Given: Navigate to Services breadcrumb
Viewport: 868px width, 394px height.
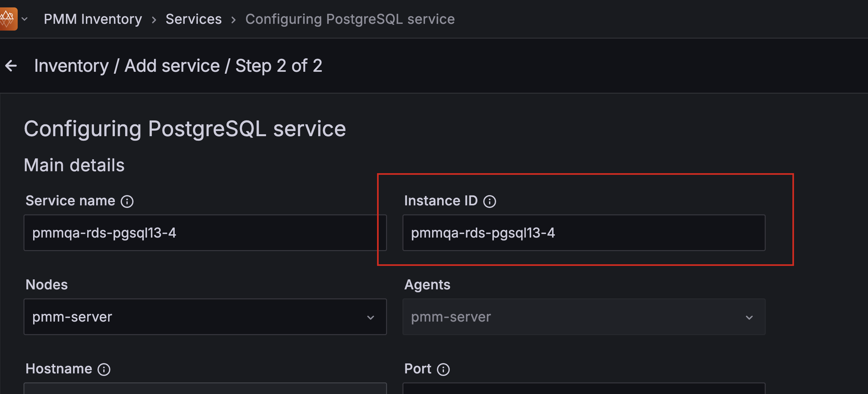Looking at the screenshot, I should point(193,19).
